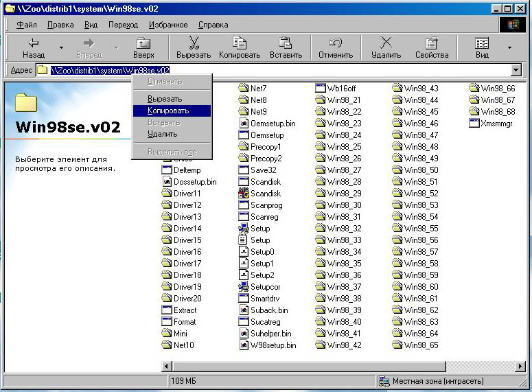Click the Вид views toolbar button
532x392 pixels.
482,47
